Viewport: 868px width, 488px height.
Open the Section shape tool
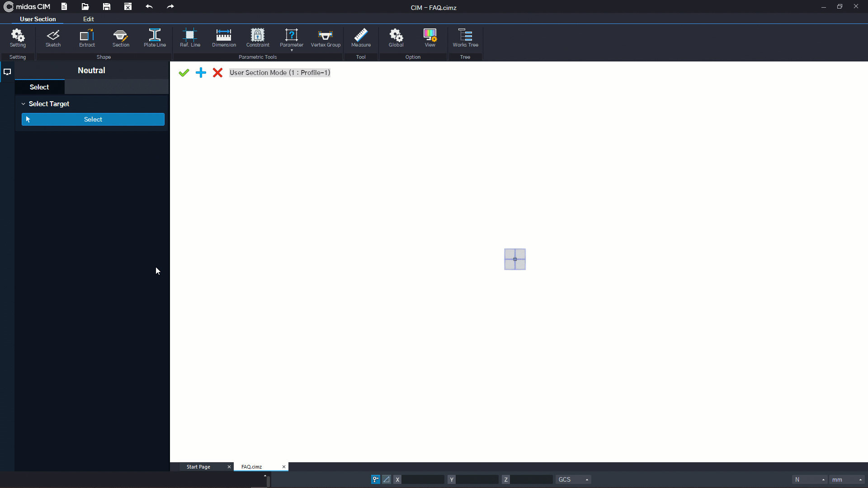pos(121,38)
